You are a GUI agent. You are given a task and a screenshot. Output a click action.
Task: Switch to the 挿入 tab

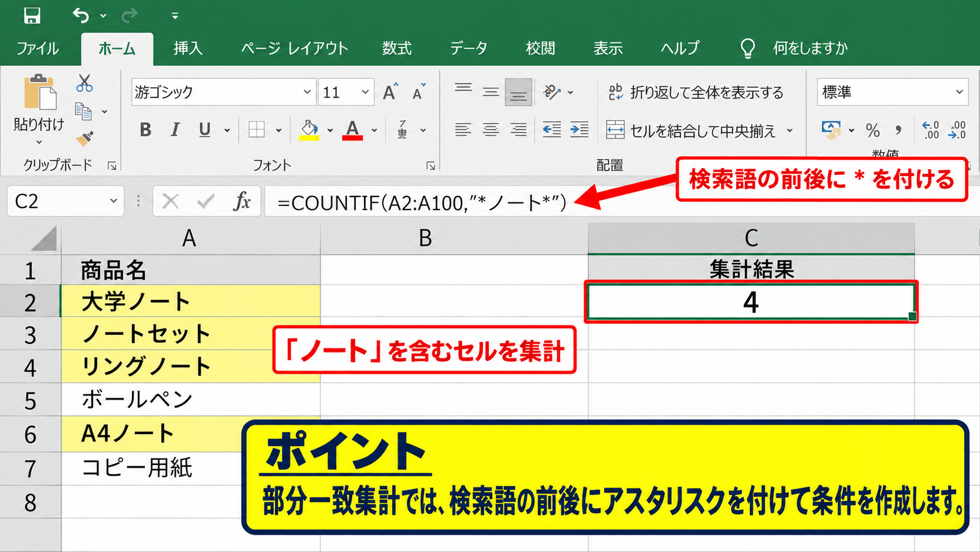[x=188, y=48]
